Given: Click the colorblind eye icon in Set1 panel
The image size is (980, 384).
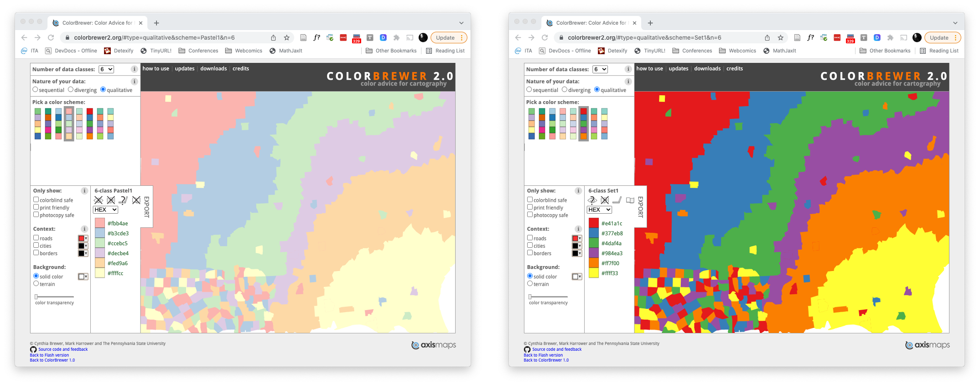Looking at the screenshot, I should [x=592, y=200].
